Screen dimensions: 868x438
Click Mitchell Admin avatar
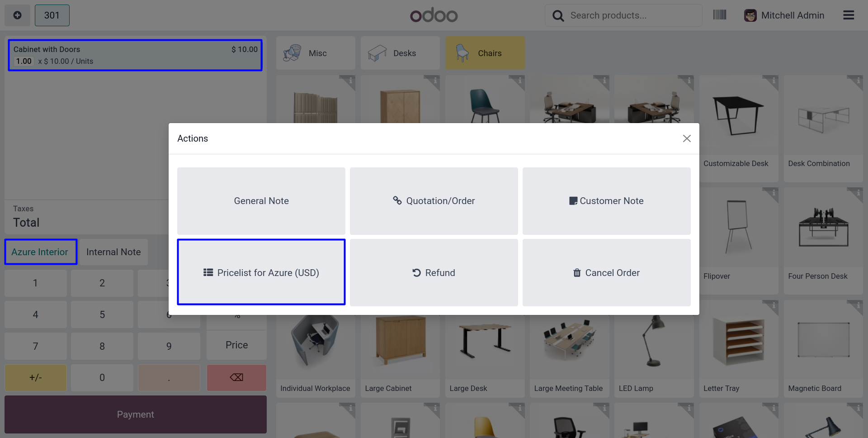tap(750, 15)
